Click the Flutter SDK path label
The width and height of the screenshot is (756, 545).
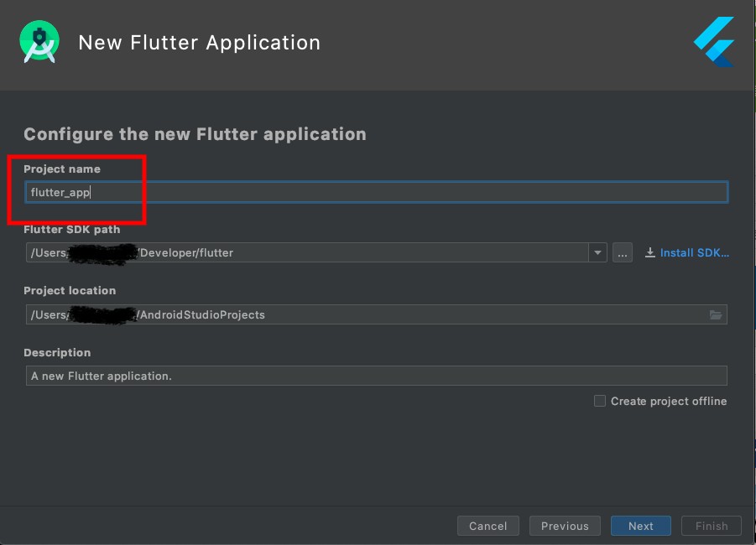72,230
